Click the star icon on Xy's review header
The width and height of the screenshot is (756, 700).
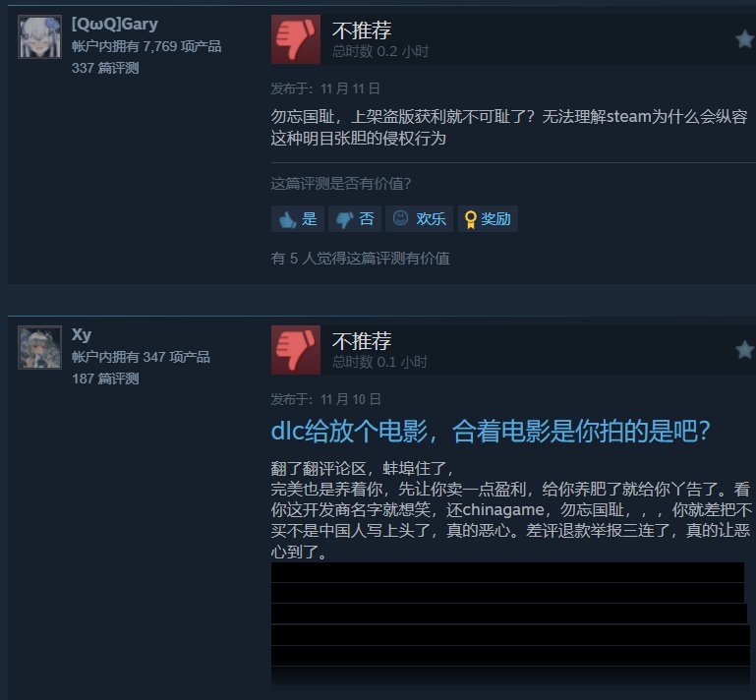pos(745,350)
